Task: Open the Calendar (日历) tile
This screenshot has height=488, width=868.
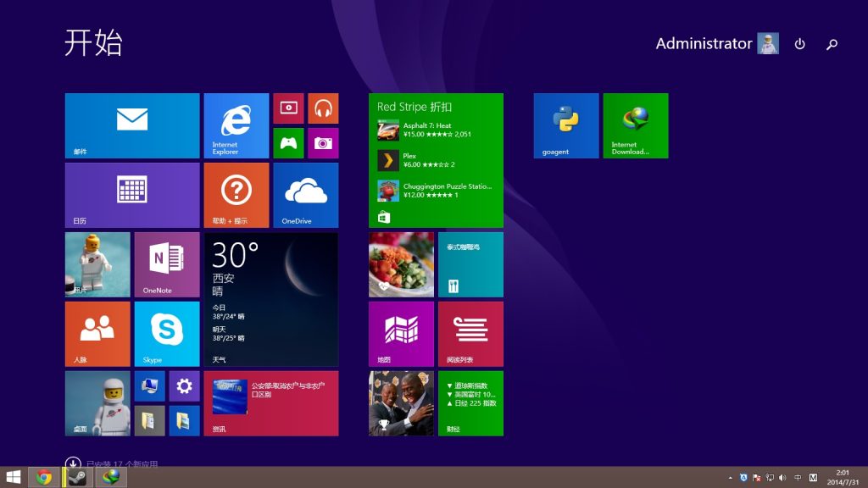Action: pyautogui.click(x=132, y=196)
